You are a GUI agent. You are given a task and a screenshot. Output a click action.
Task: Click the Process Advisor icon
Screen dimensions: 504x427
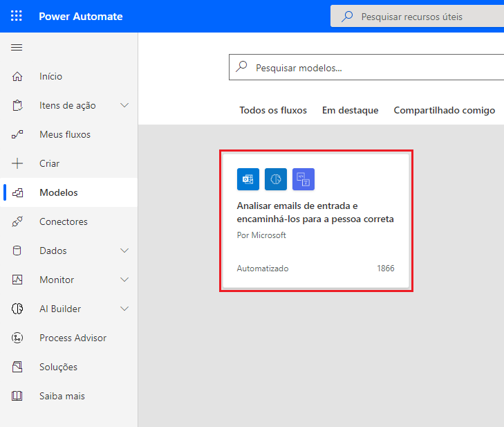pos(17,338)
